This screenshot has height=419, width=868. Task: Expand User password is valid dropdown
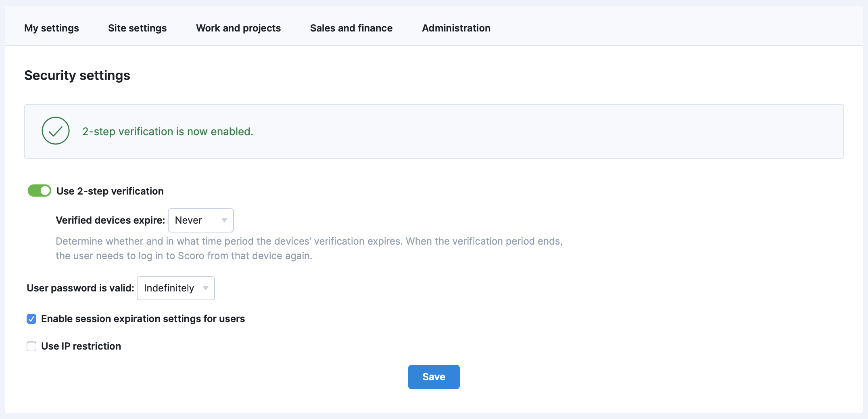click(176, 288)
